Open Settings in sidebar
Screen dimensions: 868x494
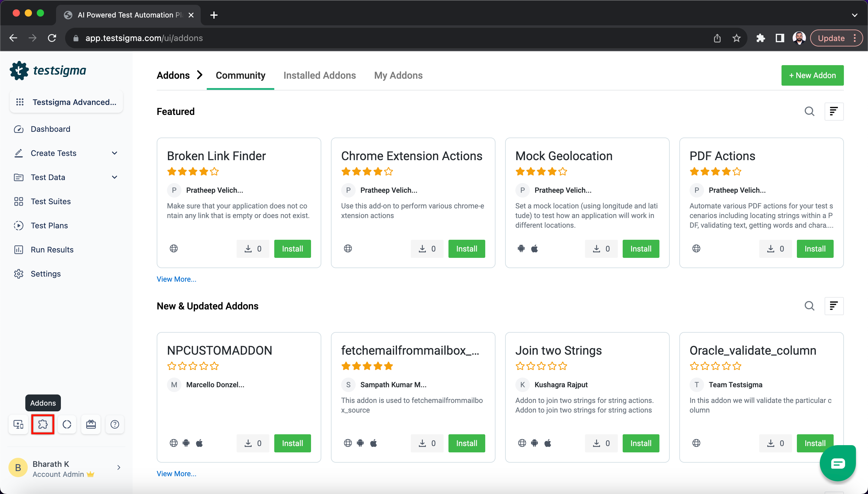coord(46,274)
